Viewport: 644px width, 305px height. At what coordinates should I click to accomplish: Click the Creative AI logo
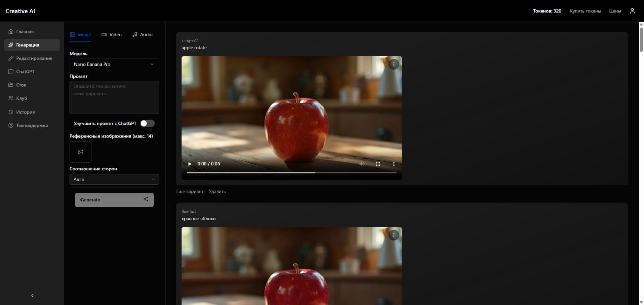[x=20, y=11]
